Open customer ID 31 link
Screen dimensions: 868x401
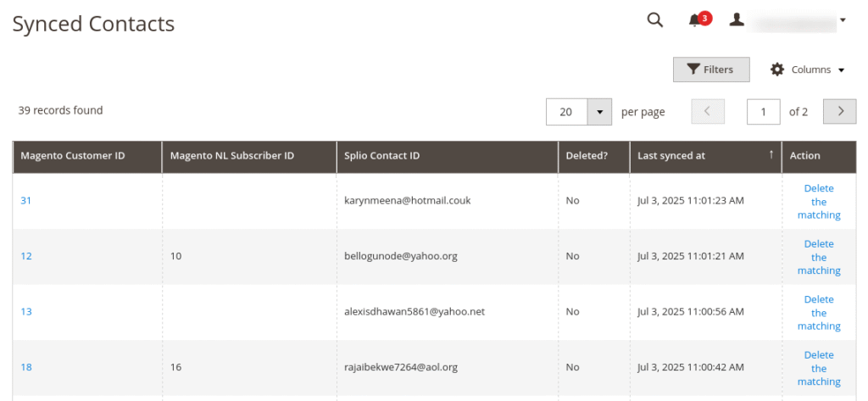tap(26, 201)
